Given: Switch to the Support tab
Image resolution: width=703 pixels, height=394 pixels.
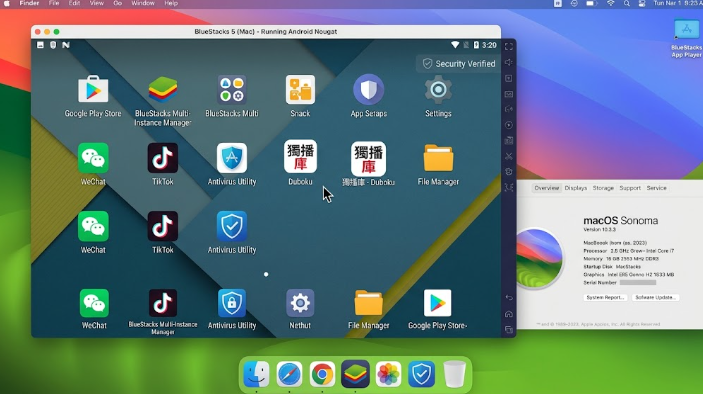Looking at the screenshot, I should 630,188.
